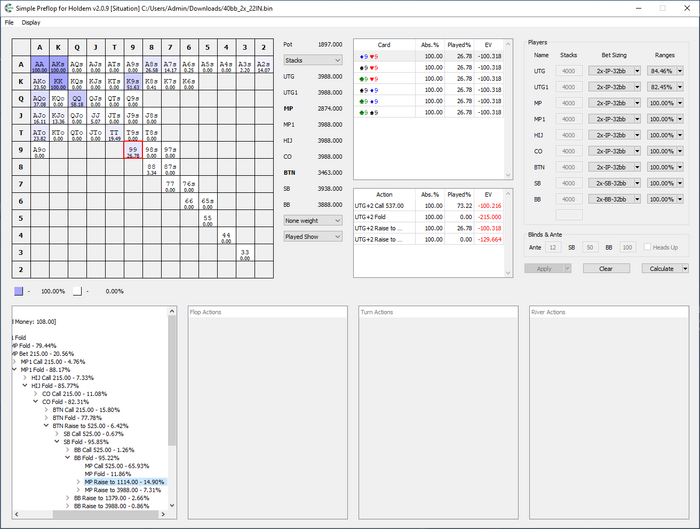Viewport: 700px width, 529px height.
Task: Select MP Raise to 3988.00 - 7.31% item
Action: point(123,490)
